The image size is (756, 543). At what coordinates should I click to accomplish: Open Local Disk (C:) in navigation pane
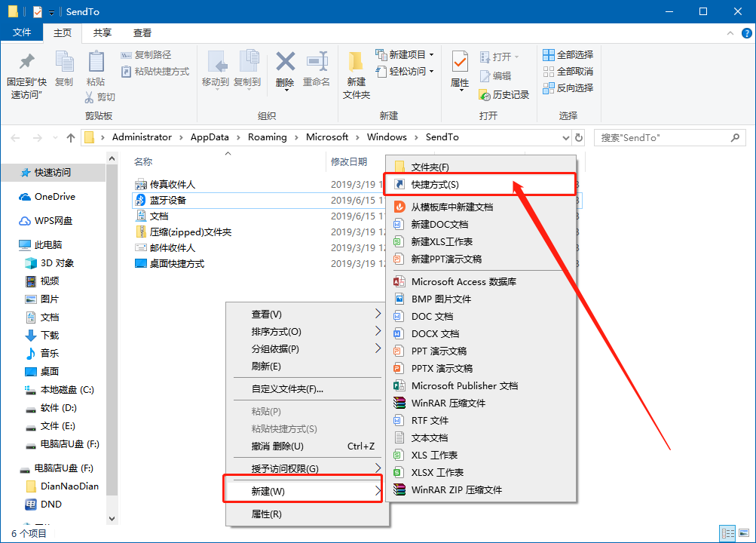[60, 390]
